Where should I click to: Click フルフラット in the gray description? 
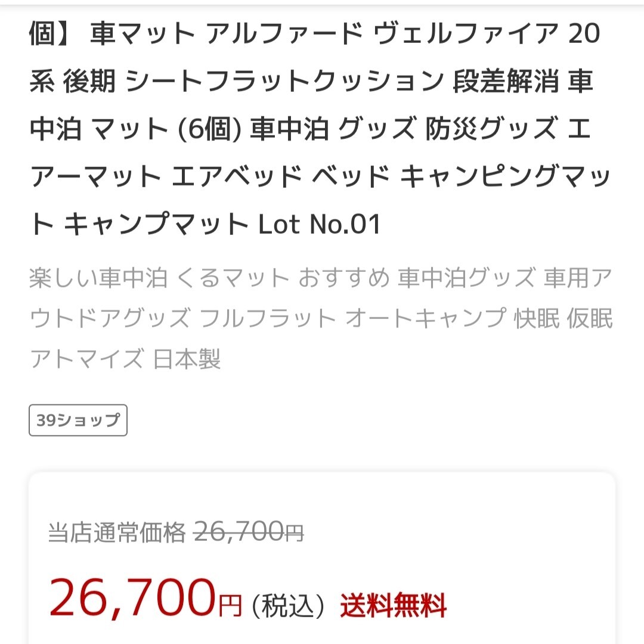tap(268, 319)
